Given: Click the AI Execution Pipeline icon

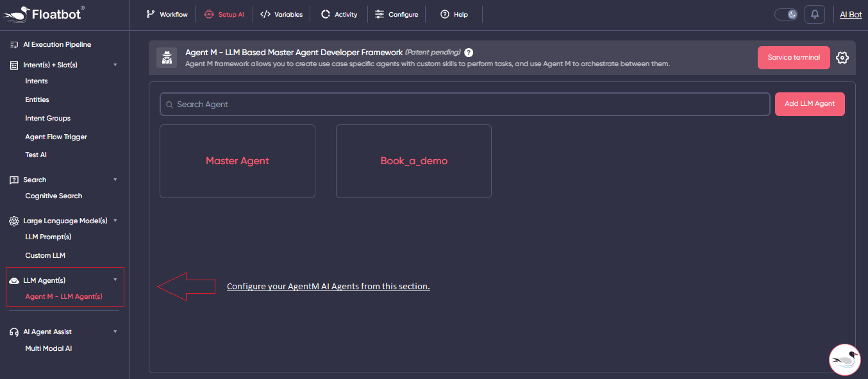Looking at the screenshot, I should (14, 45).
